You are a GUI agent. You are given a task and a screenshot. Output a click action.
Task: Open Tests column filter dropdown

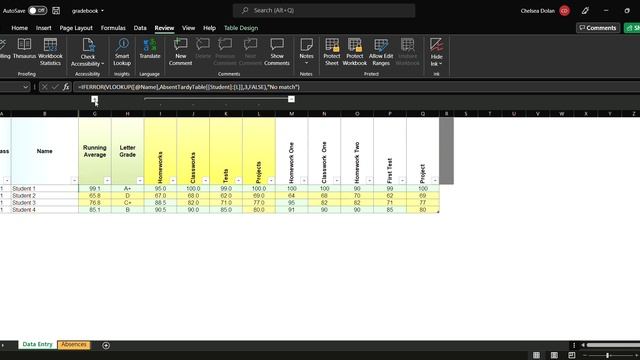[238, 180]
